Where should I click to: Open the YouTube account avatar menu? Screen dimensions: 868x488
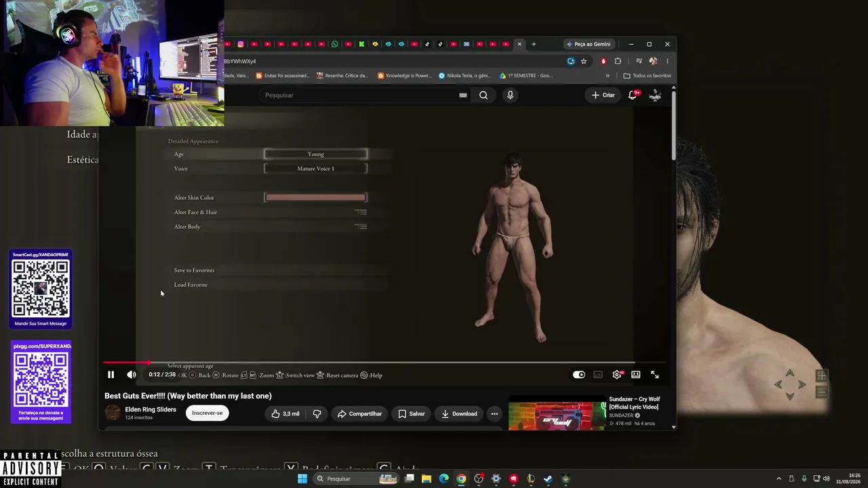pyautogui.click(x=655, y=95)
